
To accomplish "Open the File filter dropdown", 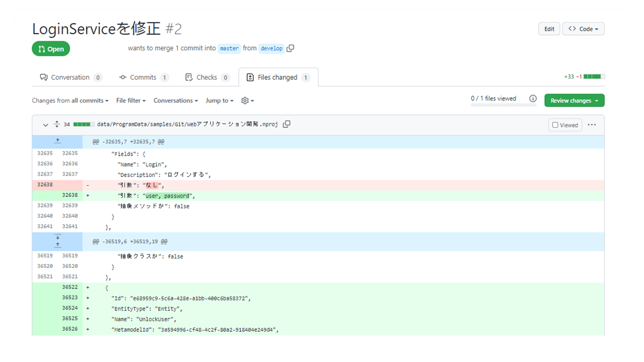I will pyautogui.click(x=131, y=101).
